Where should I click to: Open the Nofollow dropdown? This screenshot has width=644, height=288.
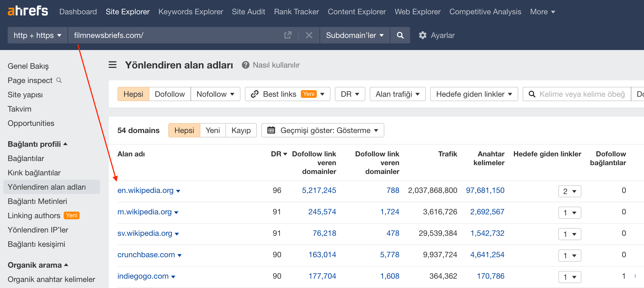215,94
